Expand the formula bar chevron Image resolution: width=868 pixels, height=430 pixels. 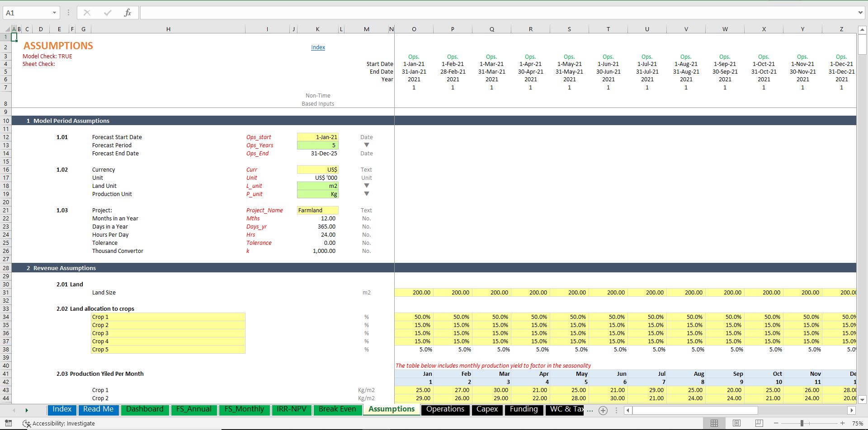point(860,13)
